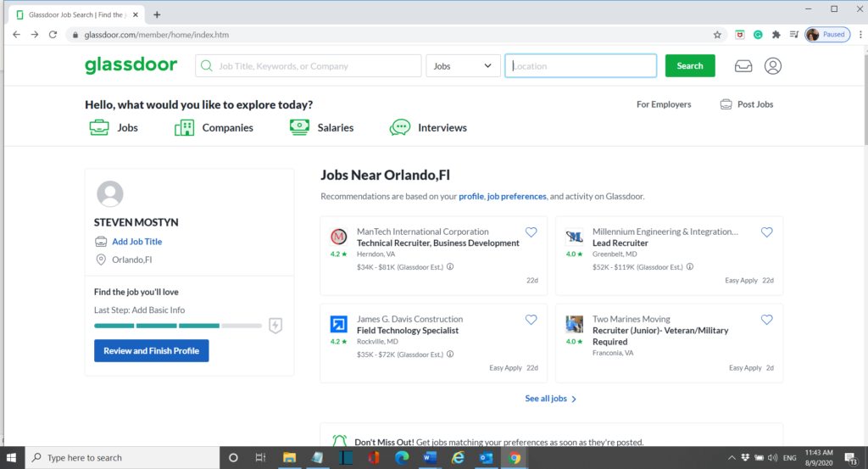Open the profile link in recommendations text
Image resolution: width=868 pixels, height=469 pixels.
(471, 196)
